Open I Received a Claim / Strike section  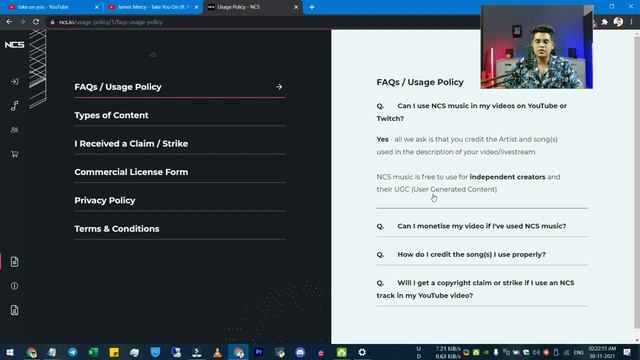180,144
